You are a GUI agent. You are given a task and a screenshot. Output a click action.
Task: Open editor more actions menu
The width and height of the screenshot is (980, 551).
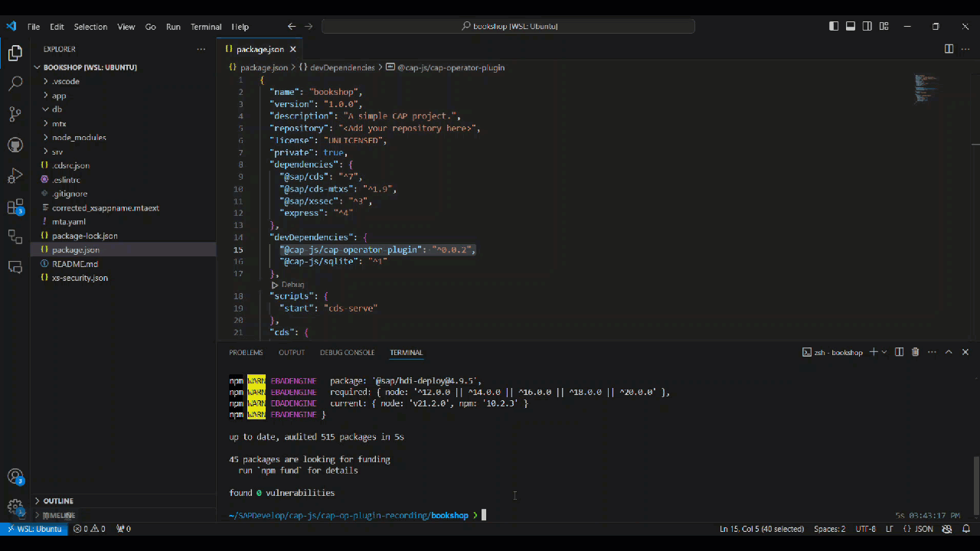click(x=965, y=49)
